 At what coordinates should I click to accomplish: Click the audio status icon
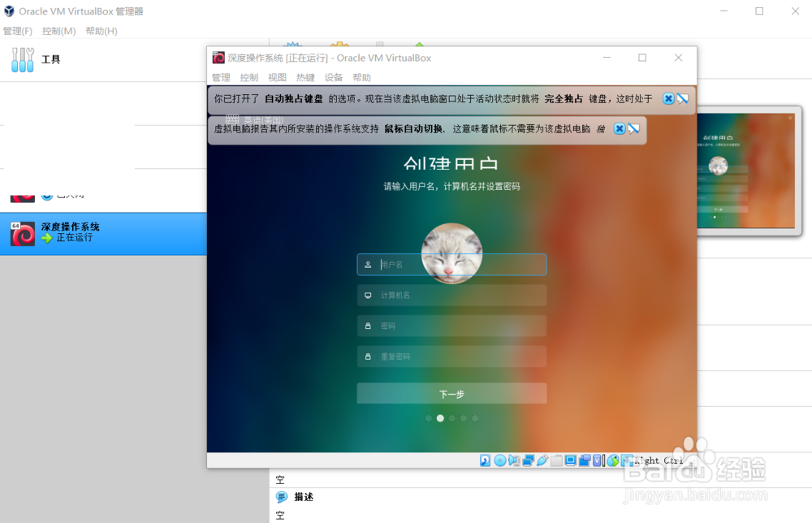(514, 460)
